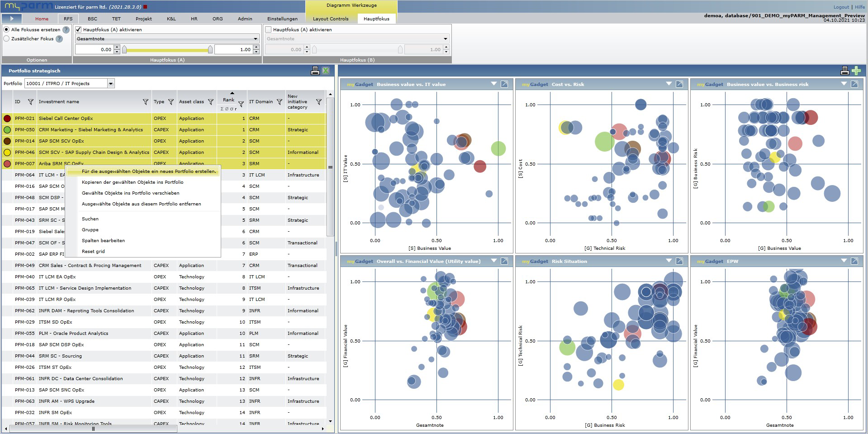
Task: Filter the New initiative category column
Action: click(x=319, y=102)
